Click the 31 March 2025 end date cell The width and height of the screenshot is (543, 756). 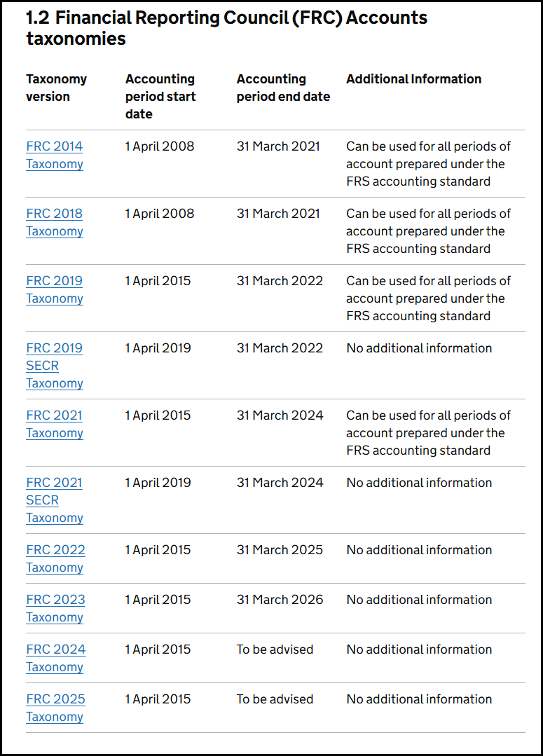click(280, 549)
